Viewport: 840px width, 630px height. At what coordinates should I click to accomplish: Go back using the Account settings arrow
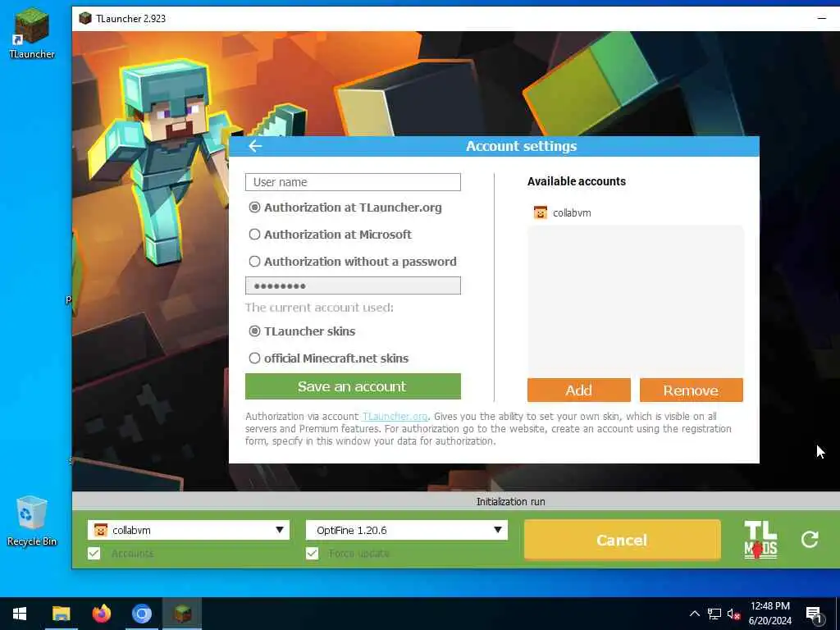(x=255, y=146)
